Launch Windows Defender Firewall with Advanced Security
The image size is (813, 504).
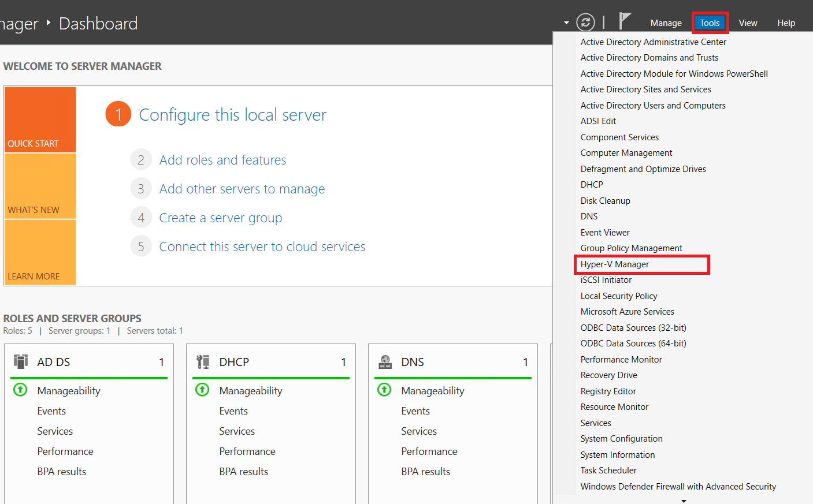pos(678,486)
